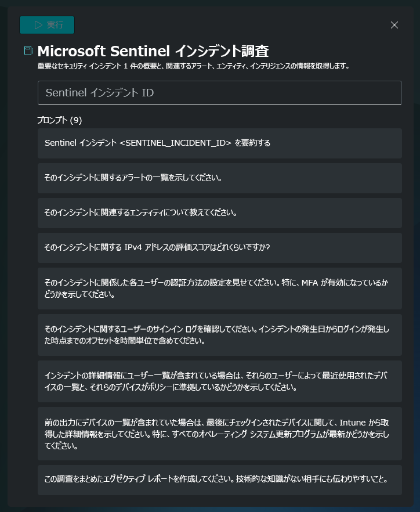Click the 実行 run button
The image size is (420, 512).
(47, 25)
